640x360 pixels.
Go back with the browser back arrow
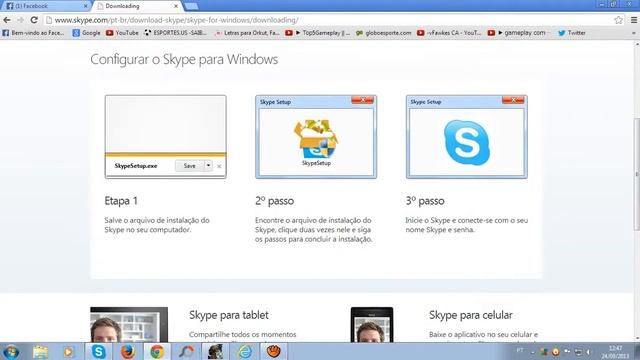coord(7,20)
